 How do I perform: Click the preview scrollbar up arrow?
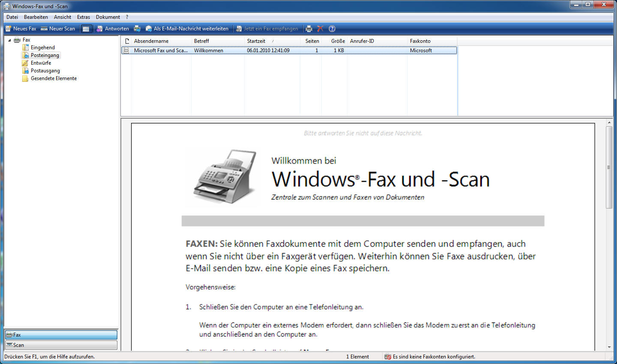coord(609,123)
